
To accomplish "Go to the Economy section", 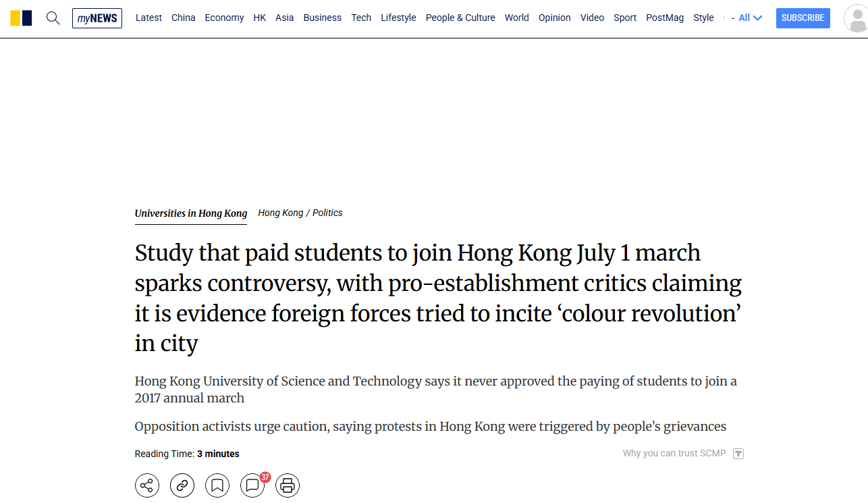I will point(224,18).
